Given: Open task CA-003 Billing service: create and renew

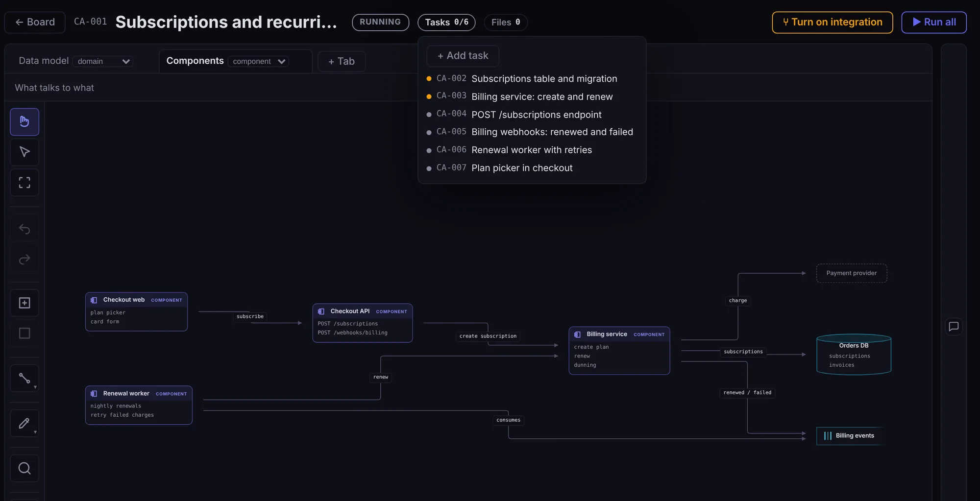Looking at the screenshot, I should pos(532,96).
